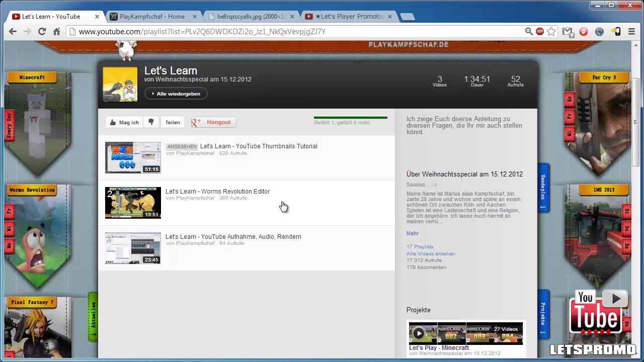Click the 17.312 Aufrufe text

coord(424,260)
